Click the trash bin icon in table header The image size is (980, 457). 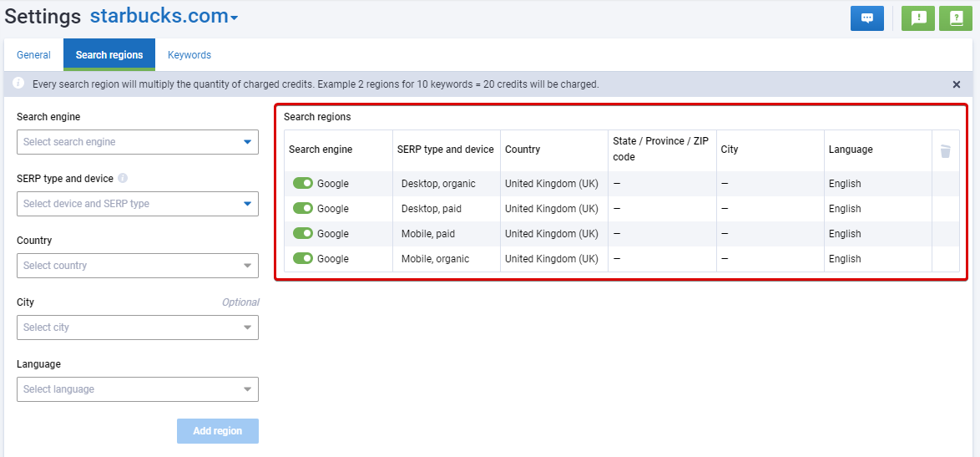(946, 150)
